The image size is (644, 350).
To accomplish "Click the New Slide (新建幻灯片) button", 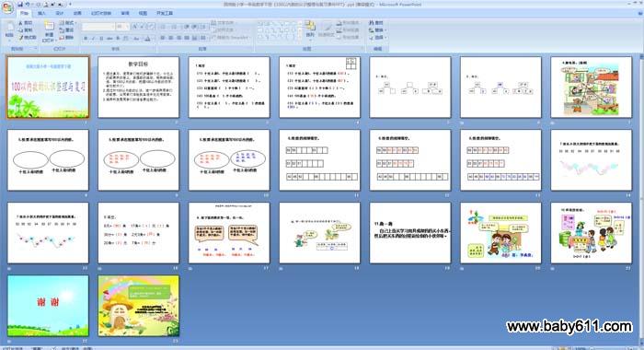I will [49, 30].
